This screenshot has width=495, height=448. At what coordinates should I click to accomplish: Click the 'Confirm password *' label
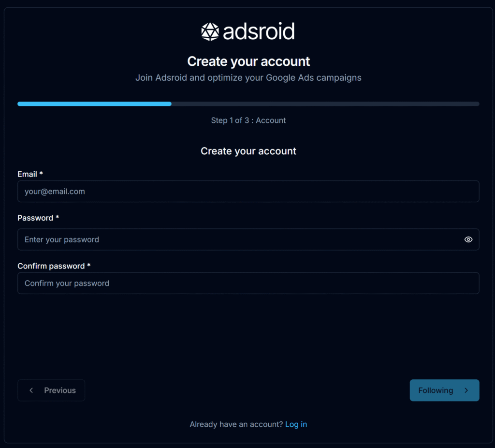(x=54, y=266)
